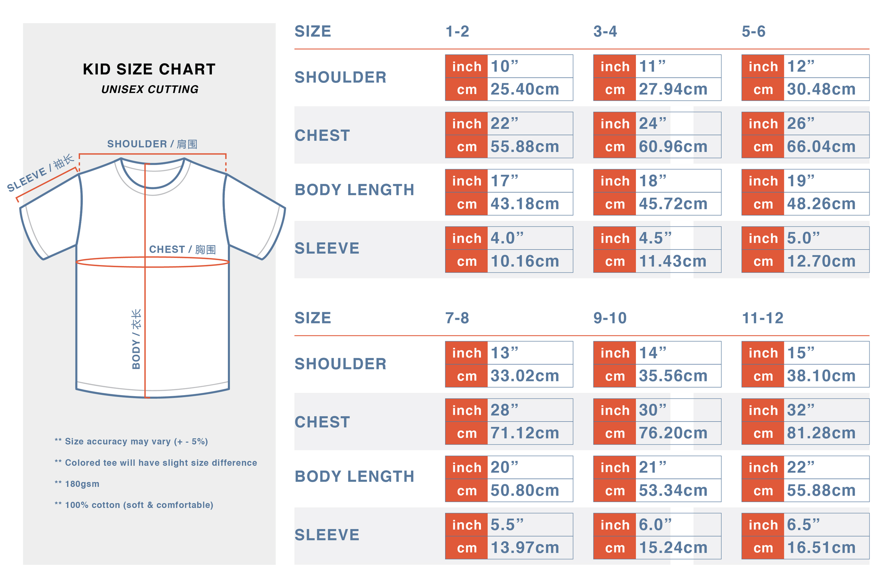Click the KID SIZE CHART title
892x588 pixels.
(x=149, y=70)
